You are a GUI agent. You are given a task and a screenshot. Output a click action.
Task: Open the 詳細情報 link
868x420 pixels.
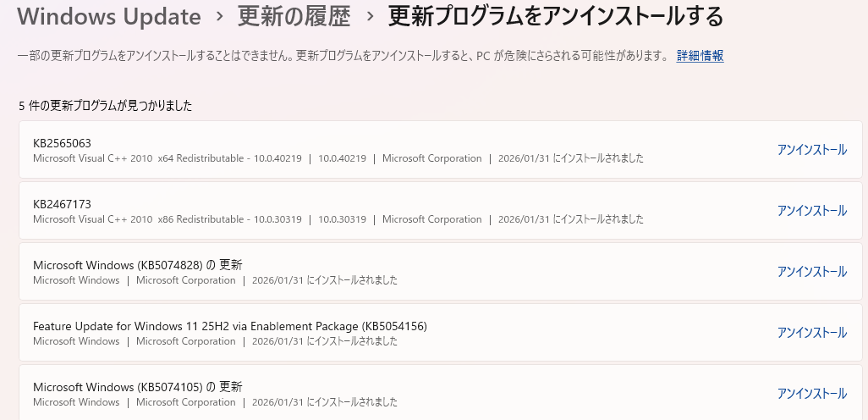tap(700, 56)
